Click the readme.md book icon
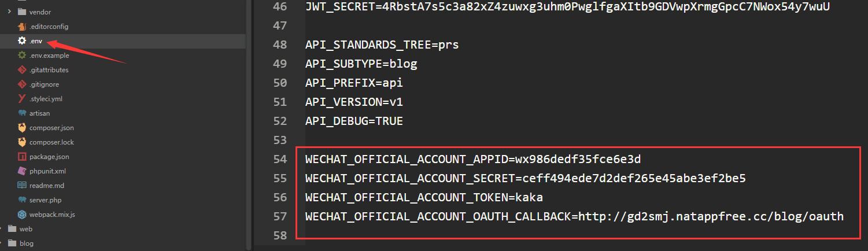 pyautogui.click(x=22, y=186)
